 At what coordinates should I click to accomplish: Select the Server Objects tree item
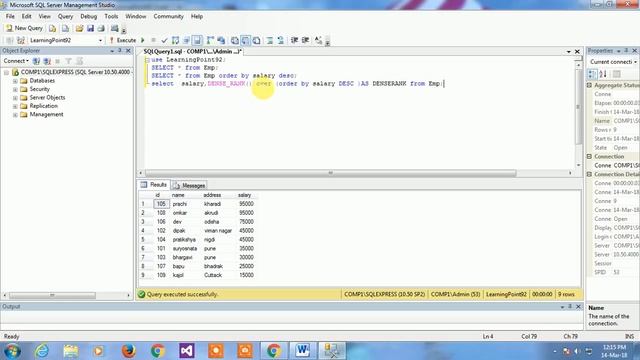click(47, 98)
